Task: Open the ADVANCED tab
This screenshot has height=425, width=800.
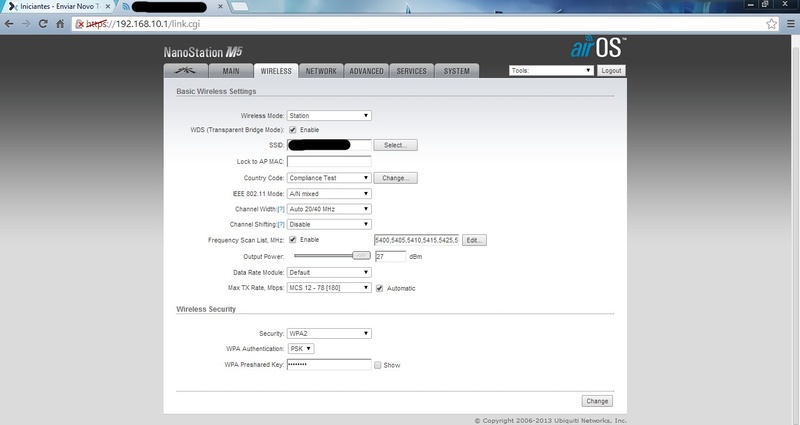Action: point(366,71)
